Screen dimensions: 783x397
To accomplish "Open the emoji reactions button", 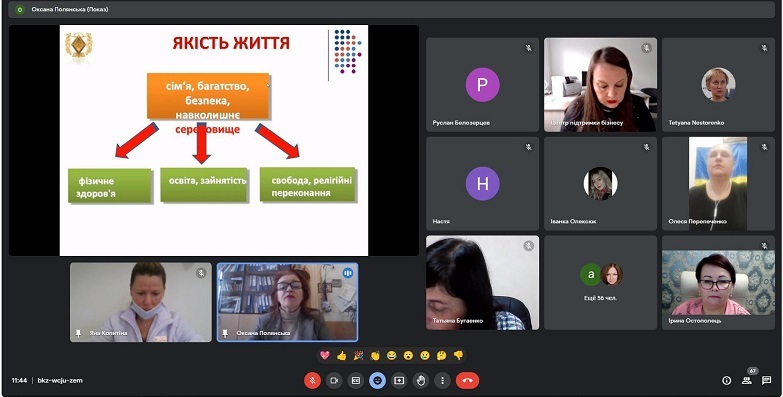I will pyautogui.click(x=378, y=381).
